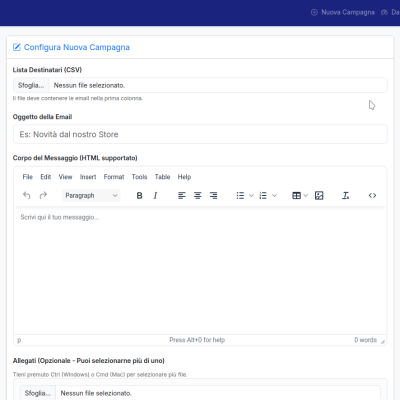Align text right
This screenshot has height=400, width=400.
214,196
